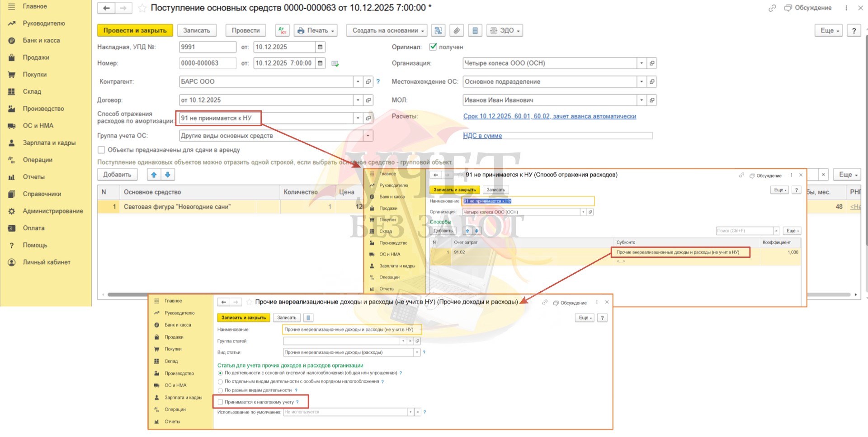This screenshot has height=437, width=868.
Task: Enable Объекты предназначены для сдачи в аренду
Action: pos(101,150)
